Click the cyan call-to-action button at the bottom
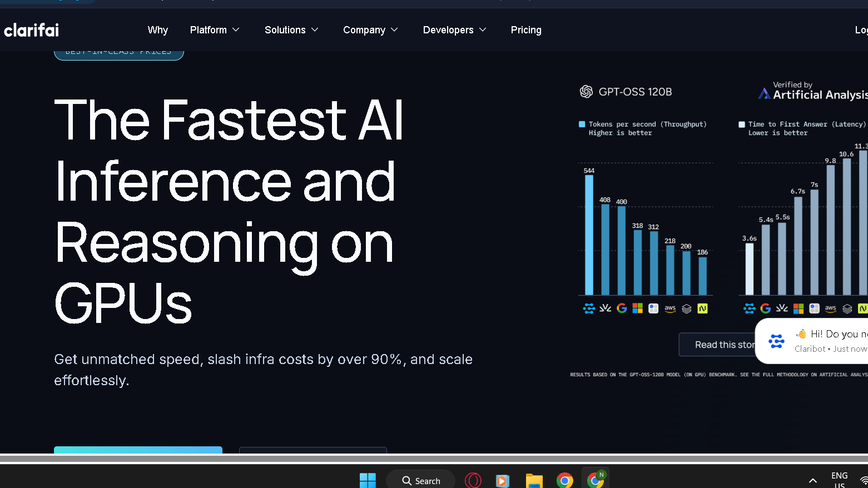This screenshot has width=868, height=488. (138, 450)
